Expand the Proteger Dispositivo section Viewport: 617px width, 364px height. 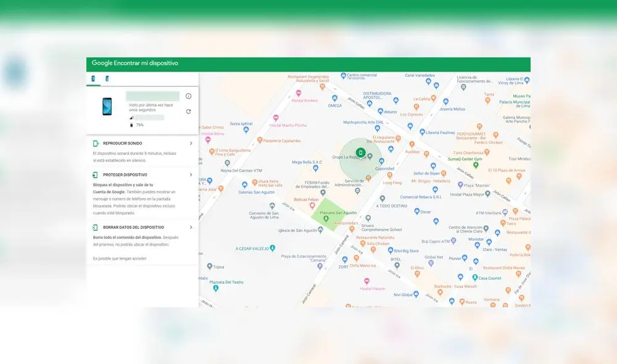coord(191,175)
